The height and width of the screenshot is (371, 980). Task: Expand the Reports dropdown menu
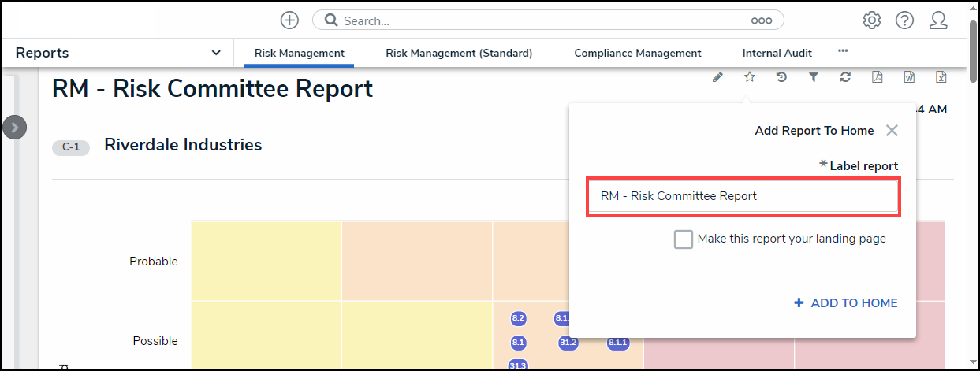tap(216, 53)
